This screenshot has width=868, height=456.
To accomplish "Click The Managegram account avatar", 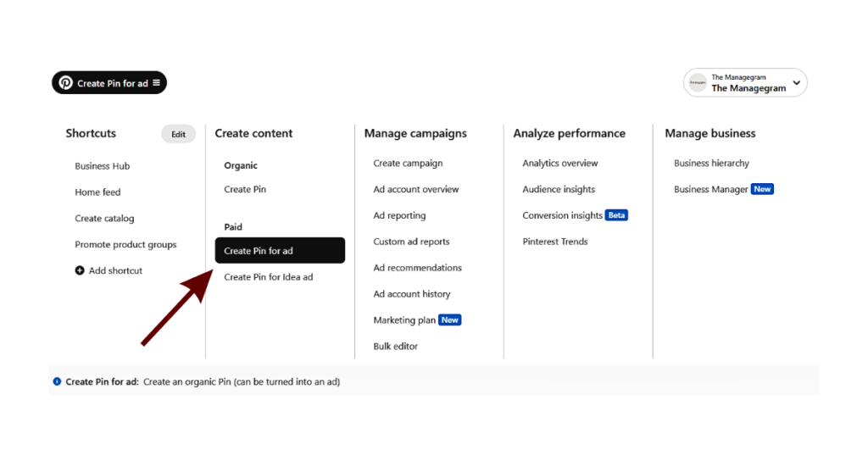I will [698, 83].
